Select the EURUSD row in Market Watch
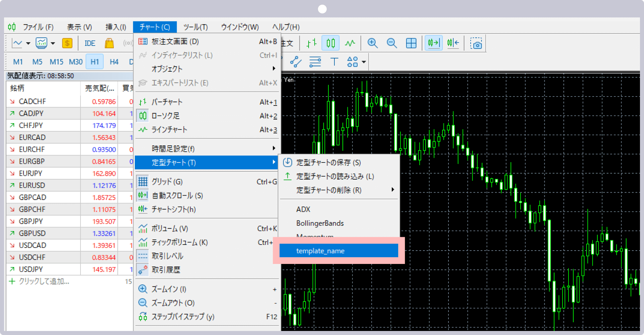The width and height of the screenshot is (644, 335). 32,185
